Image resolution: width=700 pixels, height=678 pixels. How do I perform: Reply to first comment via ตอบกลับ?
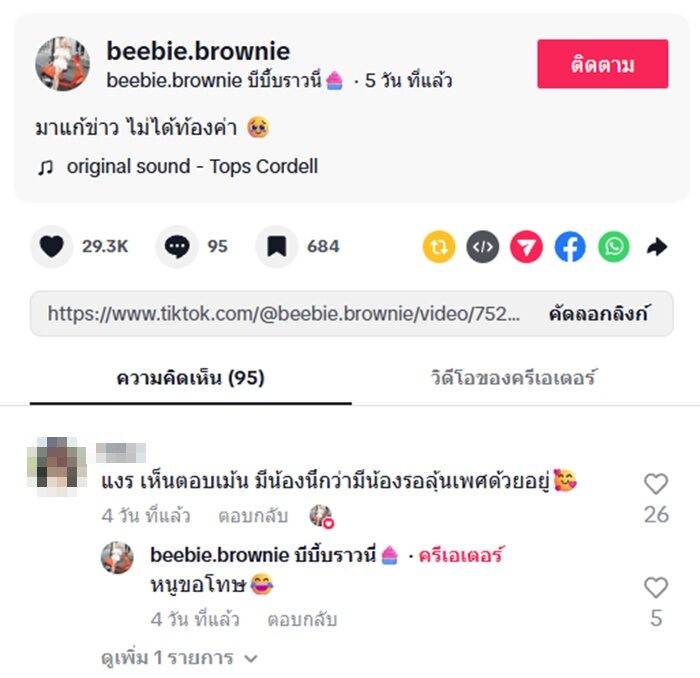[x=253, y=516]
